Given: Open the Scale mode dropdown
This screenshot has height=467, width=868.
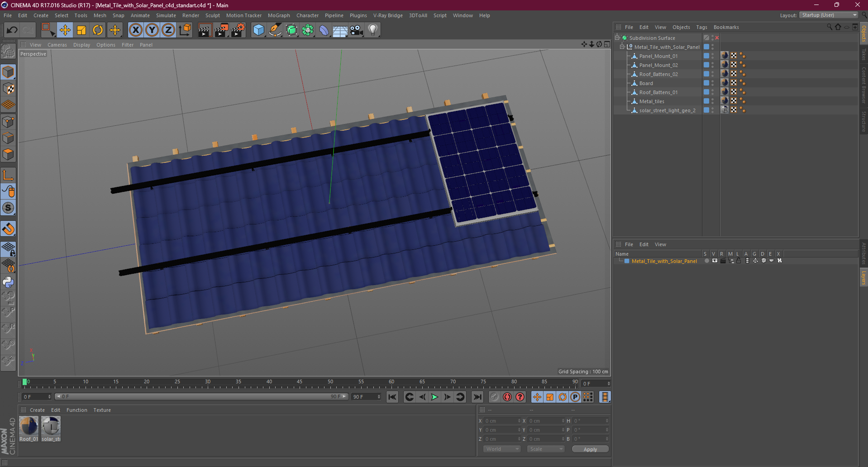Looking at the screenshot, I should tap(546, 449).
